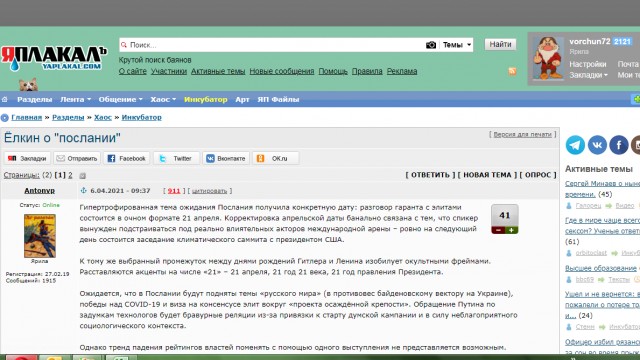
Task: Open Сергей Минаев active topic link
Action: pyautogui.click(x=602, y=189)
